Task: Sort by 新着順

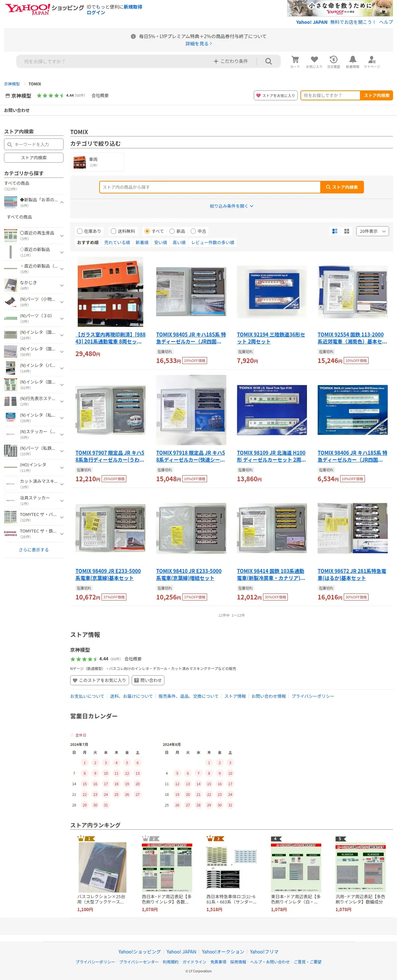Action: [142, 243]
